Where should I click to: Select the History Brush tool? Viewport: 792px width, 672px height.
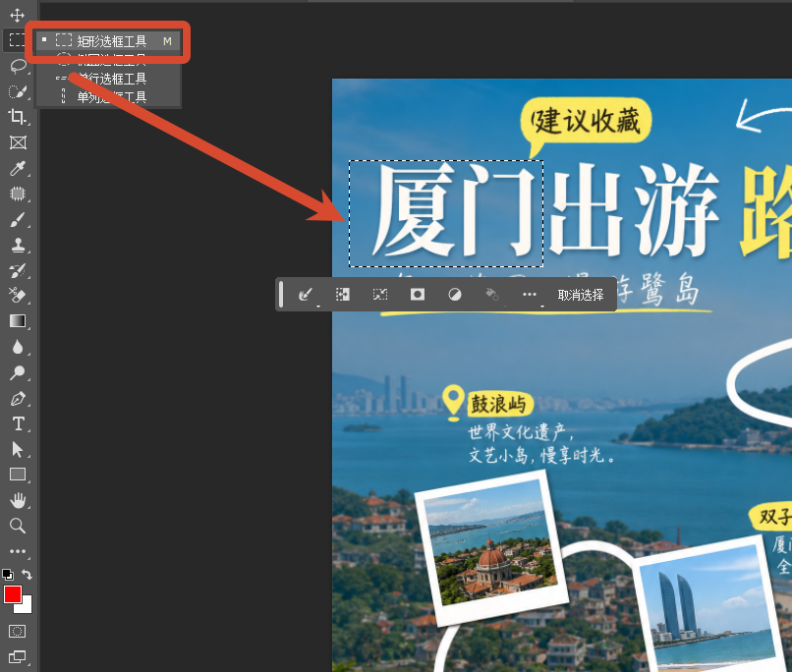[18, 270]
